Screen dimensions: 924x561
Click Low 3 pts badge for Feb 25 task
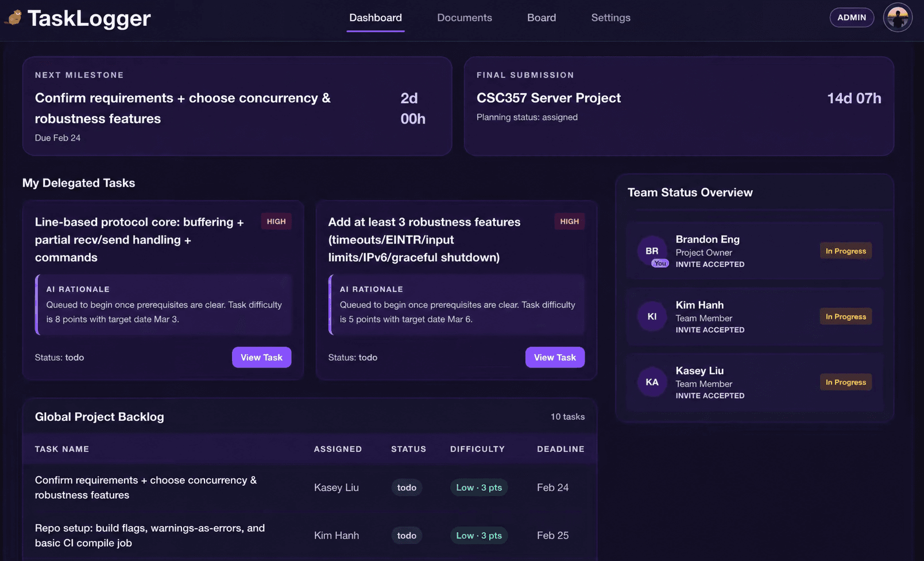coord(479,535)
